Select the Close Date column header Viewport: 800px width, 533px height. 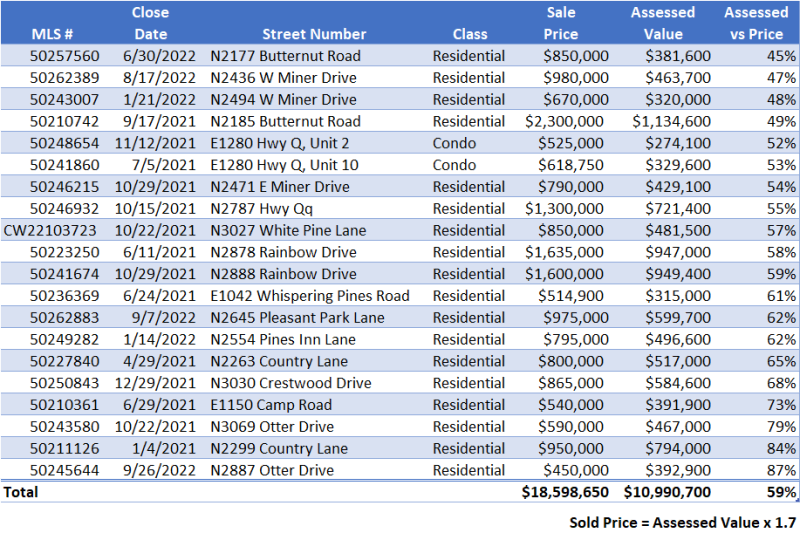(x=150, y=23)
